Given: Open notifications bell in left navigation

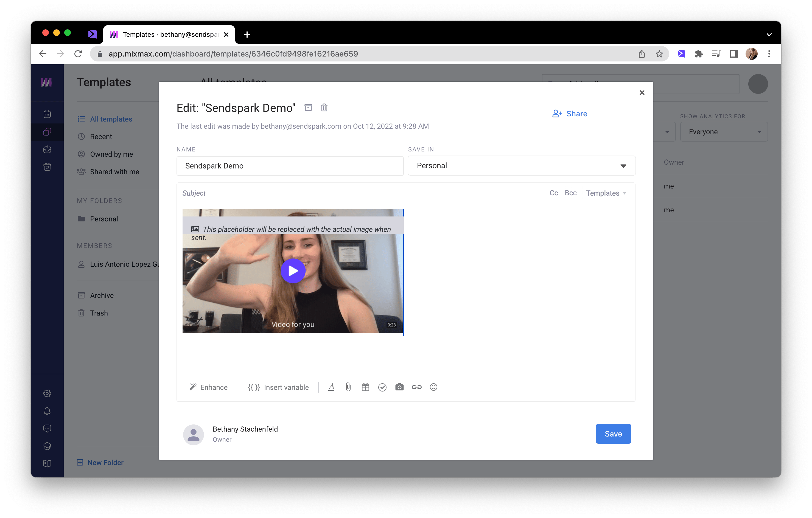Looking at the screenshot, I should click(47, 411).
